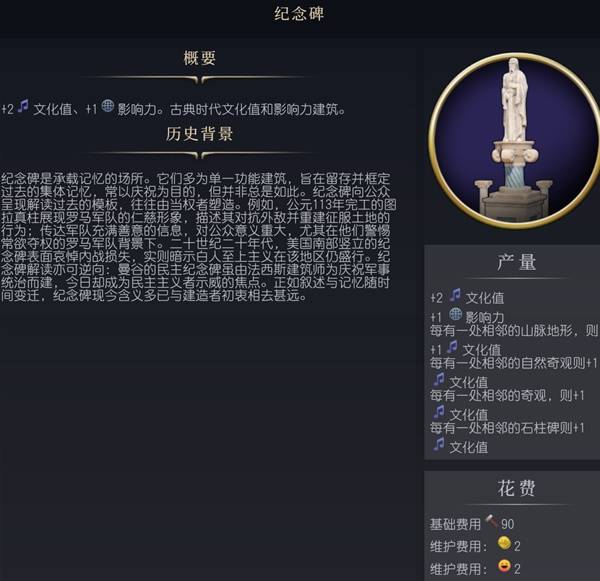Image resolution: width=600 pixels, height=581 pixels.
Task: Click the production hammer icon next to 90
Action: coord(491,521)
